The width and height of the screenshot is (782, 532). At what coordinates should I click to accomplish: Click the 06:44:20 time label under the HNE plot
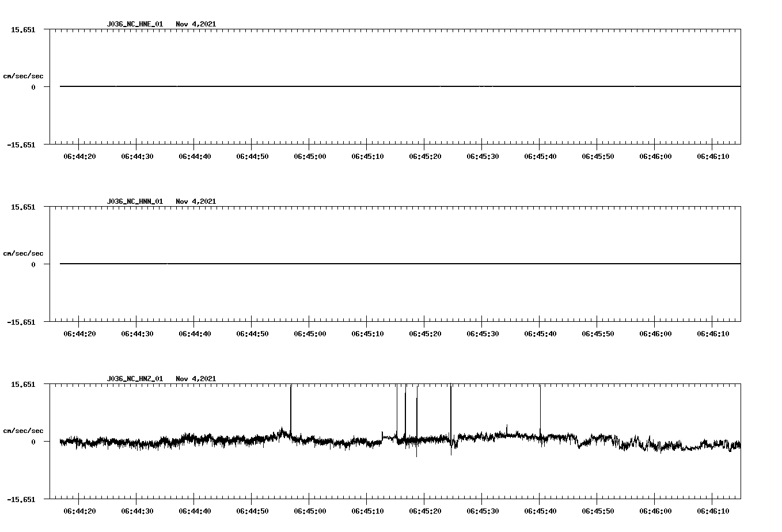pos(79,157)
